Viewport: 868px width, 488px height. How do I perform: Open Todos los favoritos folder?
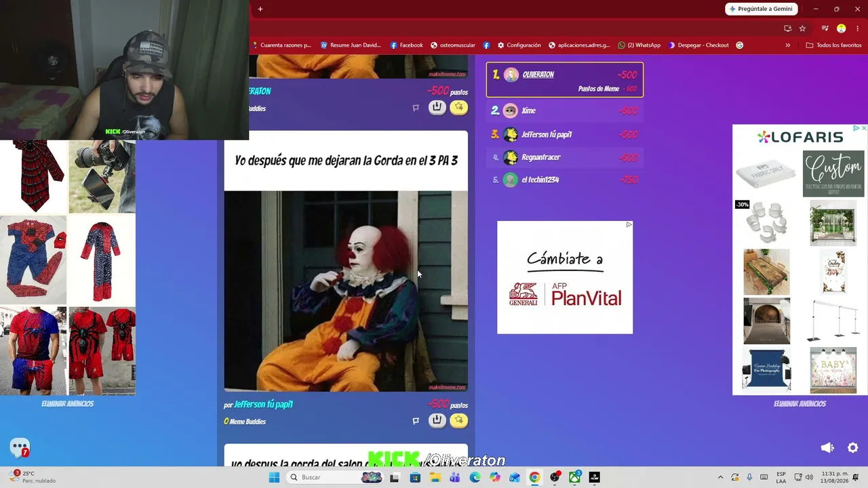point(833,45)
